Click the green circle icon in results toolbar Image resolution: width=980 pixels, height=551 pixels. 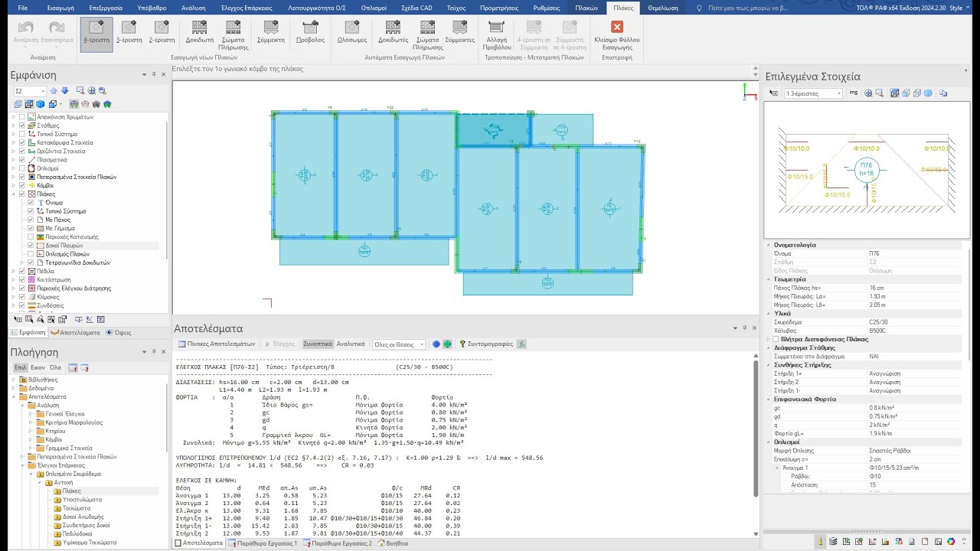[x=447, y=344]
